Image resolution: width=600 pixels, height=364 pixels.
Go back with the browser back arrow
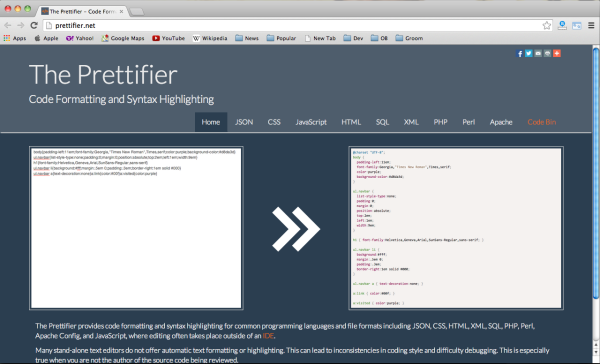8,25
